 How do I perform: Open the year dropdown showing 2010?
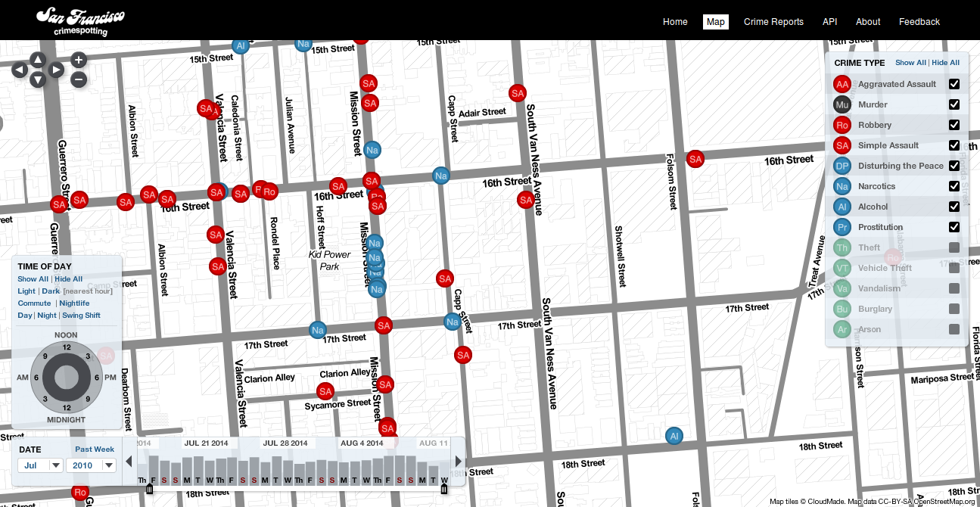point(91,465)
